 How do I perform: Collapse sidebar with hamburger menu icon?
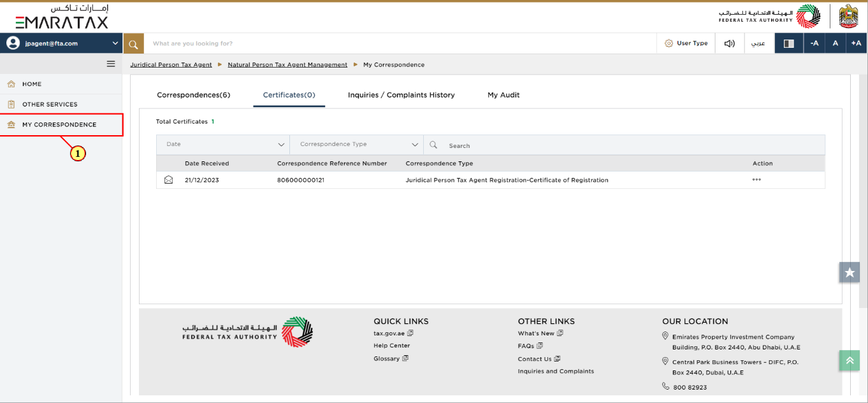[x=111, y=64]
